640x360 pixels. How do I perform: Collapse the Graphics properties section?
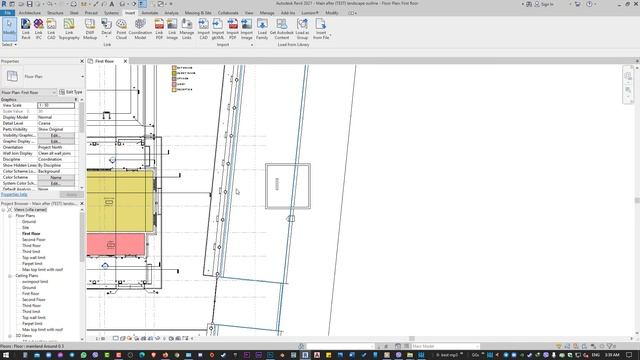(x=76, y=99)
